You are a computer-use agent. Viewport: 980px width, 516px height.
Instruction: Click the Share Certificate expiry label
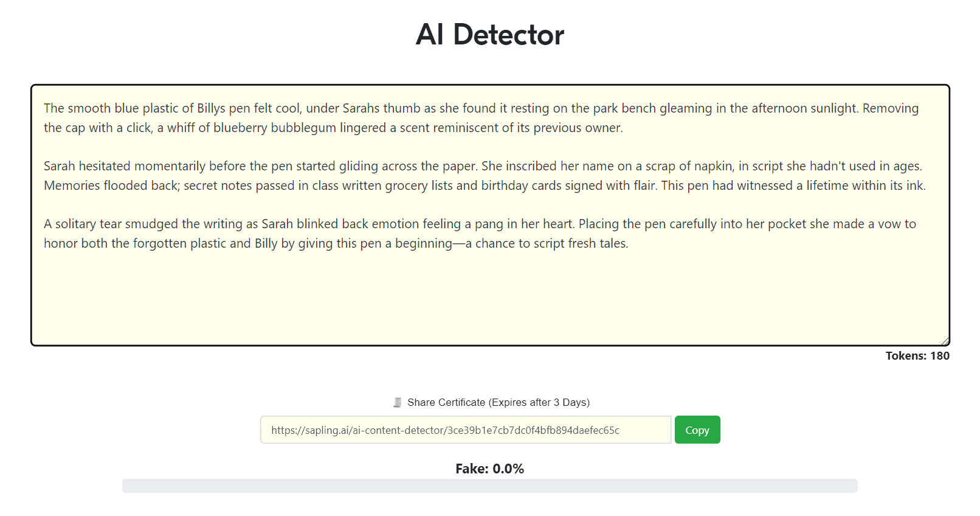pos(498,402)
